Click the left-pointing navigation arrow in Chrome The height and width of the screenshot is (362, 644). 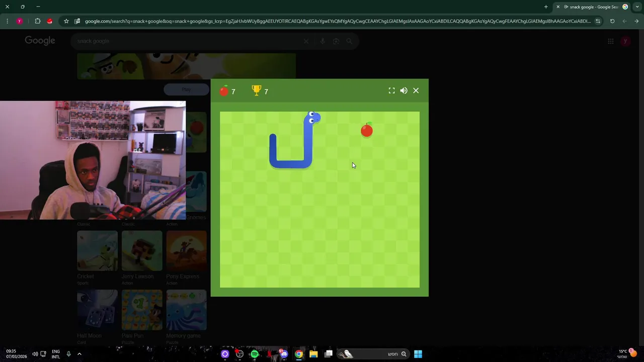click(624, 21)
